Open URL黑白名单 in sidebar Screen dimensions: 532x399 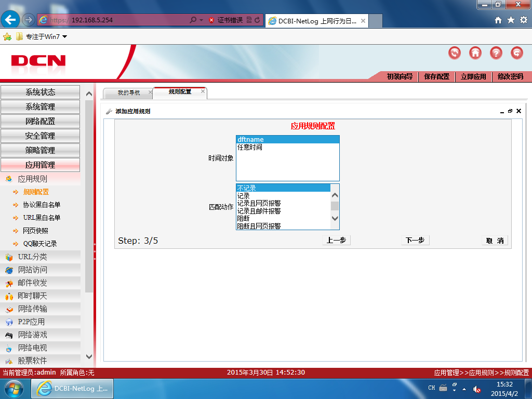point(42,218)
